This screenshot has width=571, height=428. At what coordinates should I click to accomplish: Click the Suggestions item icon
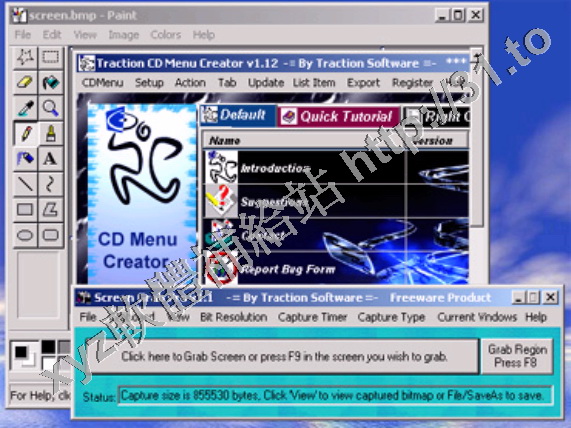(221, 200)
